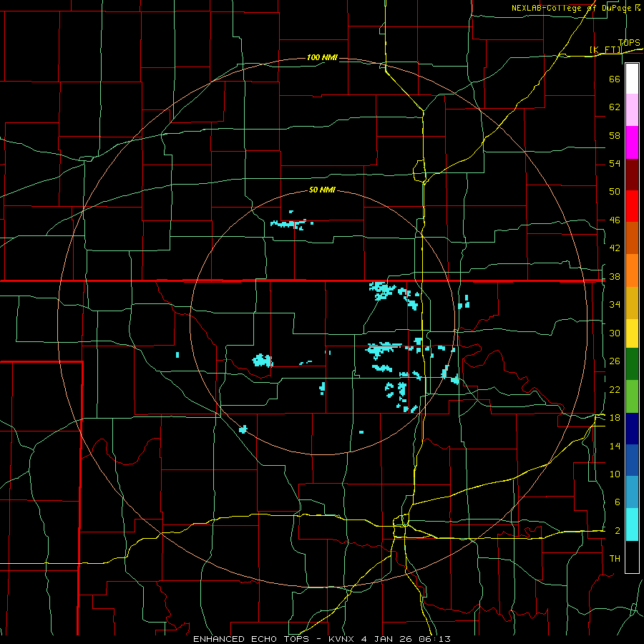Click the magenta legend swatch
644x644 pixels.
point(632,142)
